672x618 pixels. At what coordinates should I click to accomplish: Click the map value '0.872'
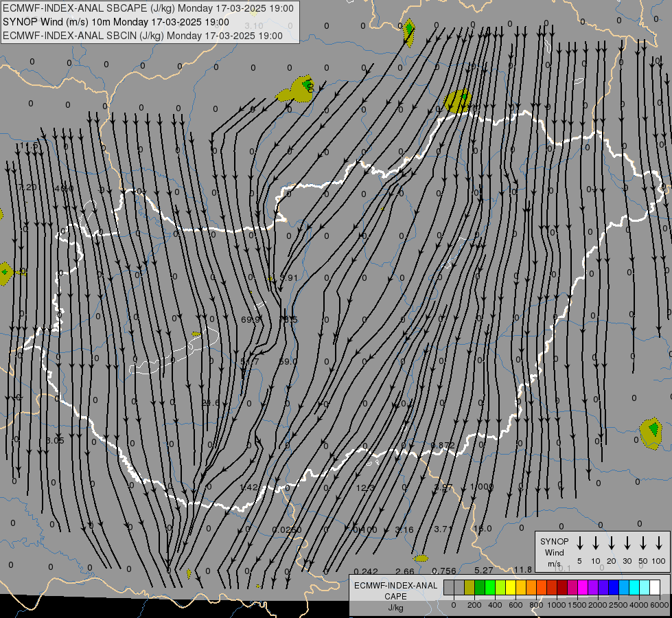(443, 445)
